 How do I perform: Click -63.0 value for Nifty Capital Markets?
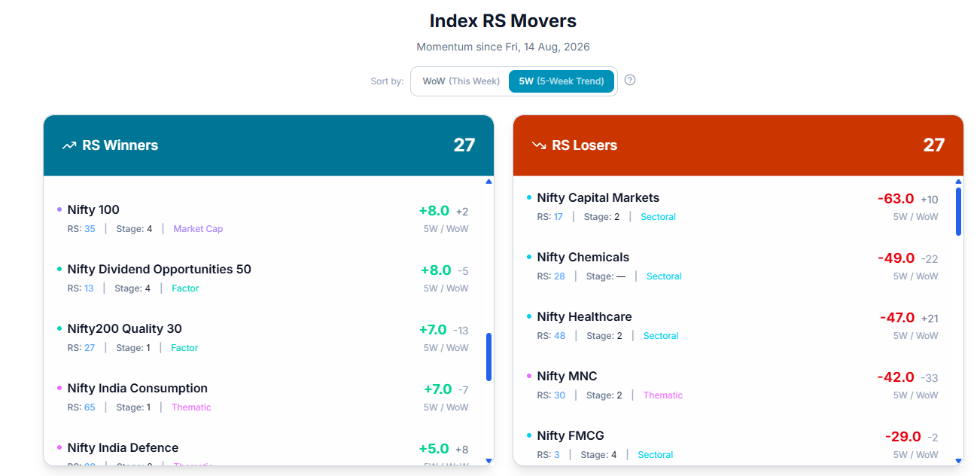click(x=896, y=199)
